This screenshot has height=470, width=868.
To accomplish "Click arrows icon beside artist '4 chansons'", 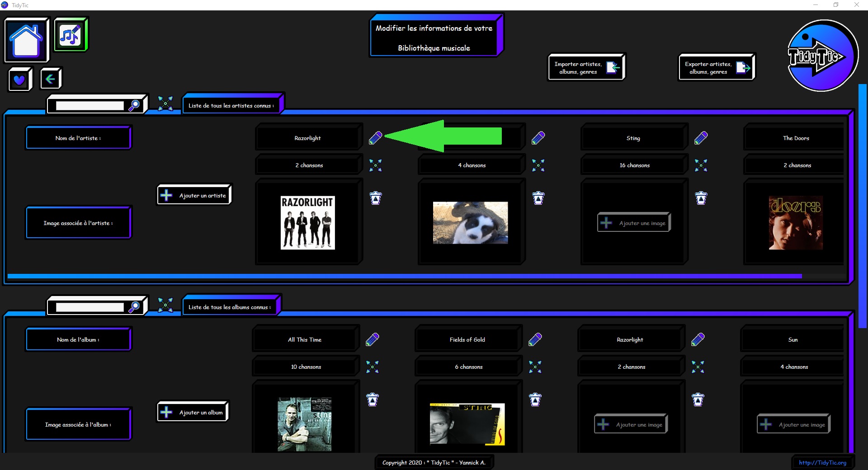I will pos(538,165).
